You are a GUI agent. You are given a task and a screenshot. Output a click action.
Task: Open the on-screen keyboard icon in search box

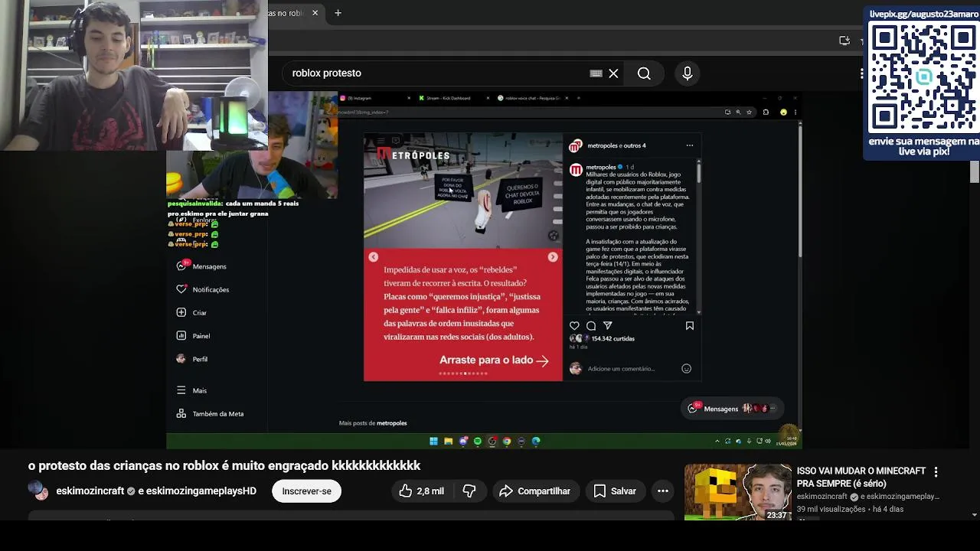click(x=596, y=73)
